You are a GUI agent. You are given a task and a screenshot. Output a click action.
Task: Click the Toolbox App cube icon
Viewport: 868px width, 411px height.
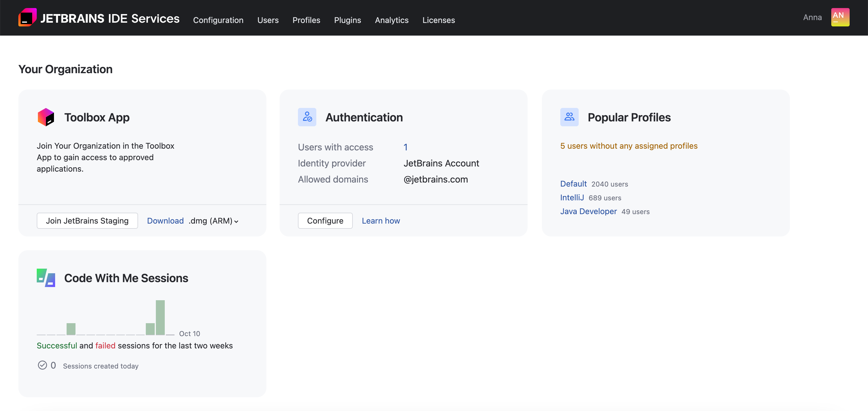46,117
